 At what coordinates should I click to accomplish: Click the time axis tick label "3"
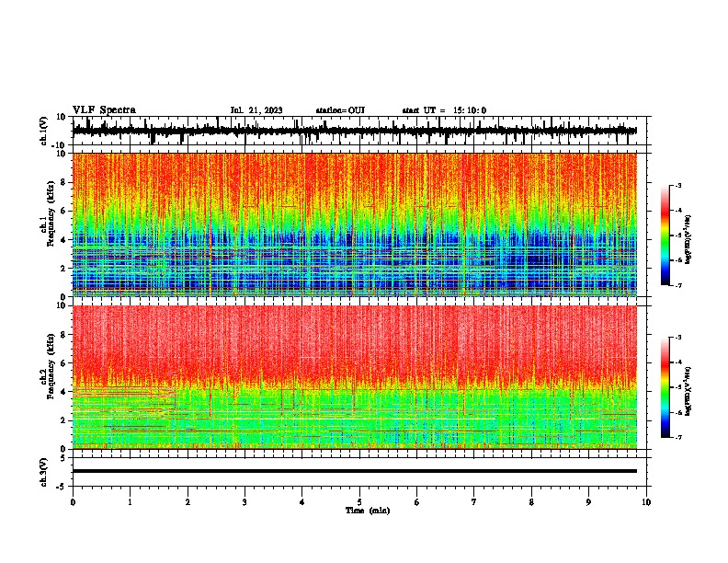(x=245, y=502)
